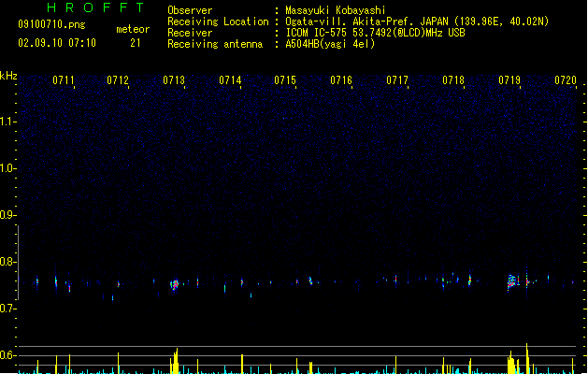Click the 0.7 frequency axis label

click(7, 309)
